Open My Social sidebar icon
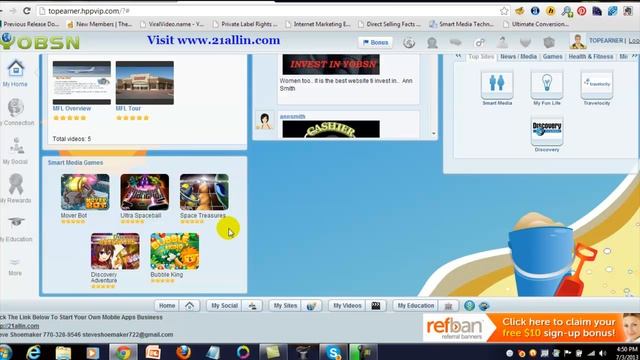The image size is (640, 360). coord(17,146)
